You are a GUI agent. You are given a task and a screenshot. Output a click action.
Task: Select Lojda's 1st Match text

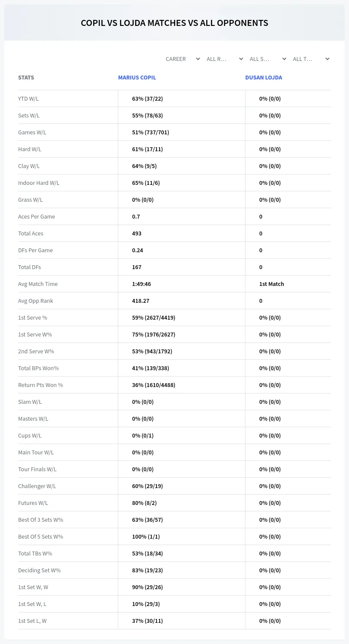click(x=271, y=284)
